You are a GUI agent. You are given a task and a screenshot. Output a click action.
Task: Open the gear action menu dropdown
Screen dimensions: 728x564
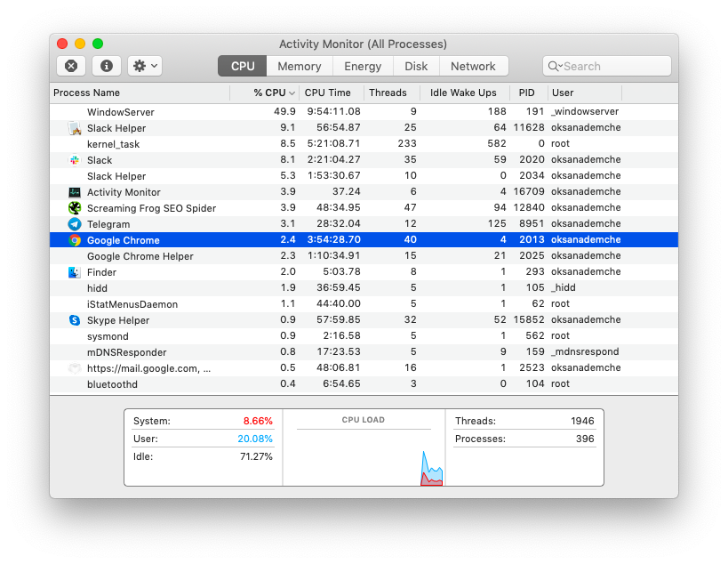coord(145,66)
